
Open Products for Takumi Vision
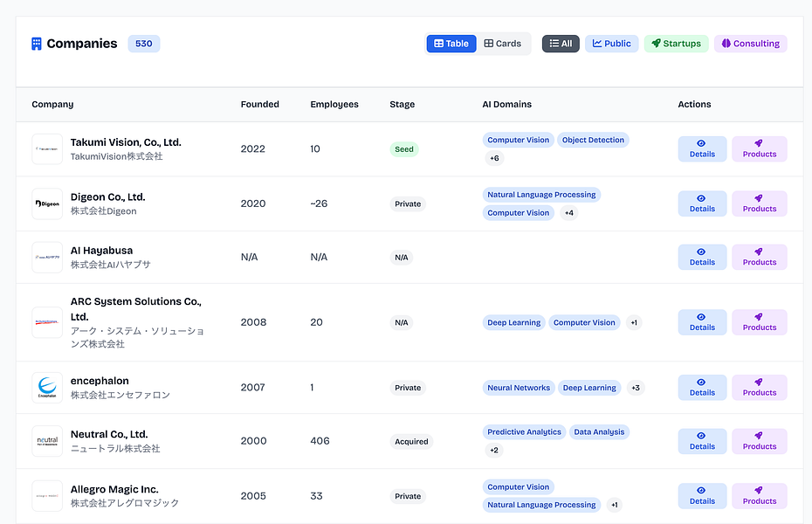pos(760,149)
